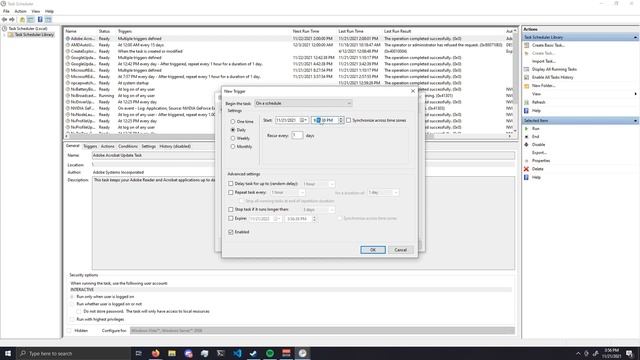640x360 pixels.
Task: Expand the View submenu arrow in Actions
Action: pyautogui.click(x=636, y=94)
